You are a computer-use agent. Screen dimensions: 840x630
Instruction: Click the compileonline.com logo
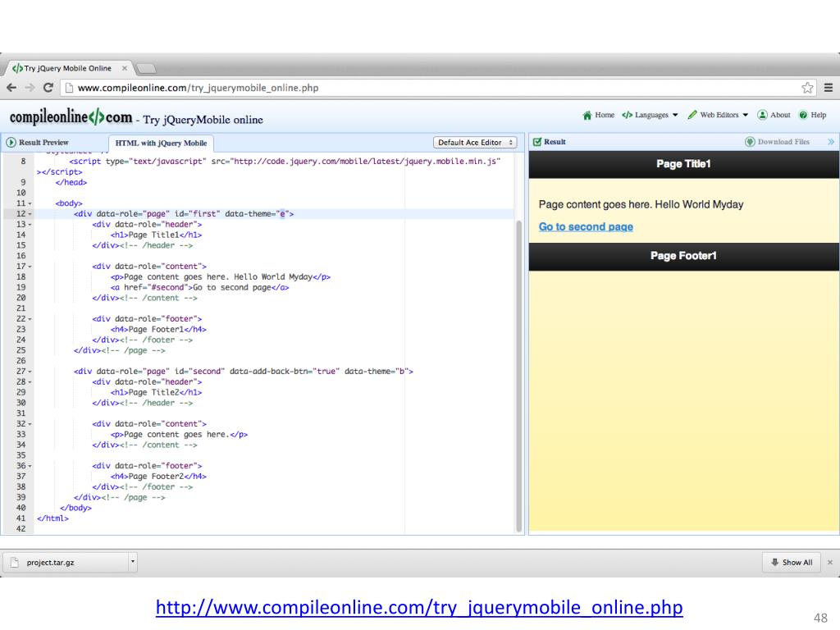71,116
